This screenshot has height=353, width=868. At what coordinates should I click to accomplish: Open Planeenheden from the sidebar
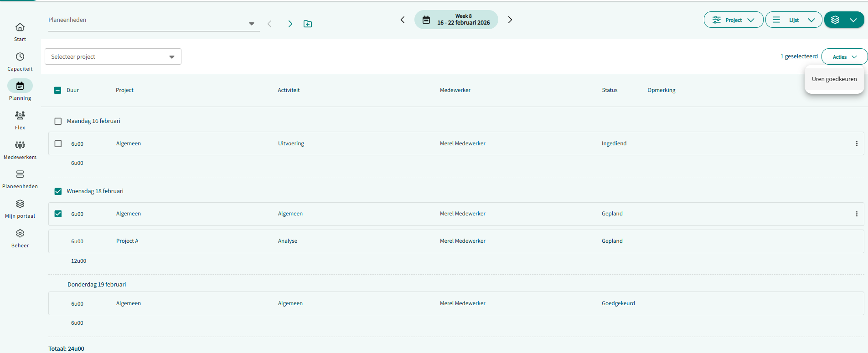(20, 174)
